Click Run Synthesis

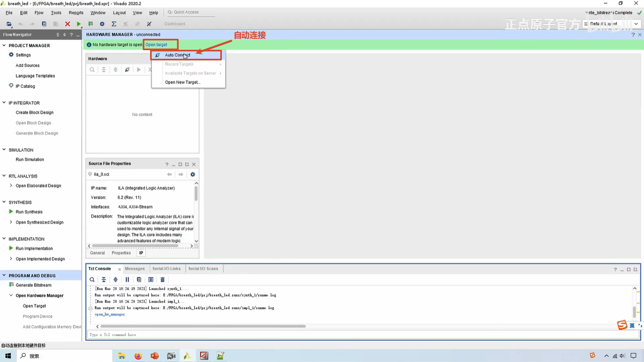[x=29, y=212]
